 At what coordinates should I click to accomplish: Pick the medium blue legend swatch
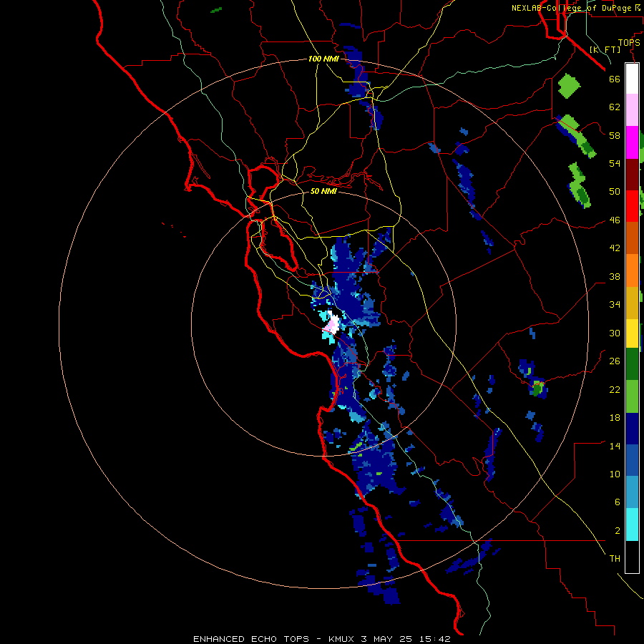[632, 460]
